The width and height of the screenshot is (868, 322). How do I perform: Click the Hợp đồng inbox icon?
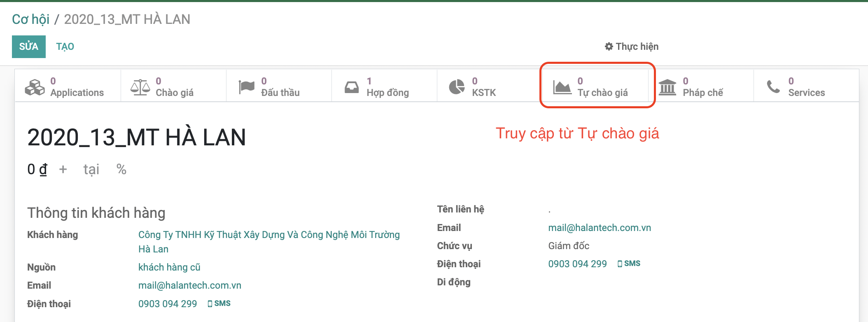click(x=352, y=87)
